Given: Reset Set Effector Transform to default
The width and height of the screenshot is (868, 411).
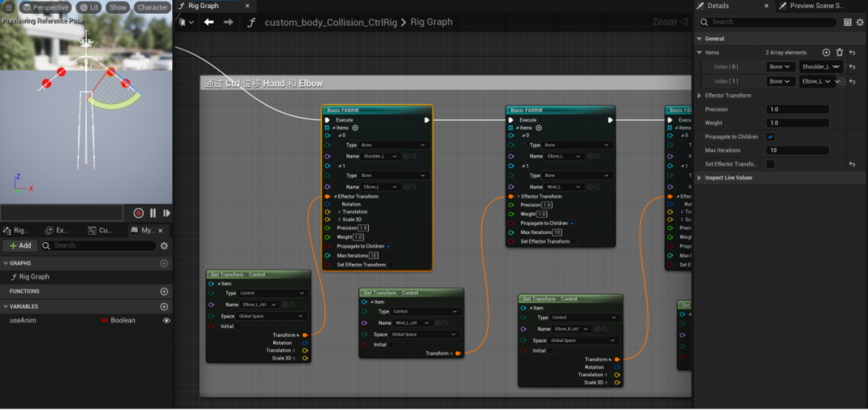Looking at the screenshot, I should 853,165.
